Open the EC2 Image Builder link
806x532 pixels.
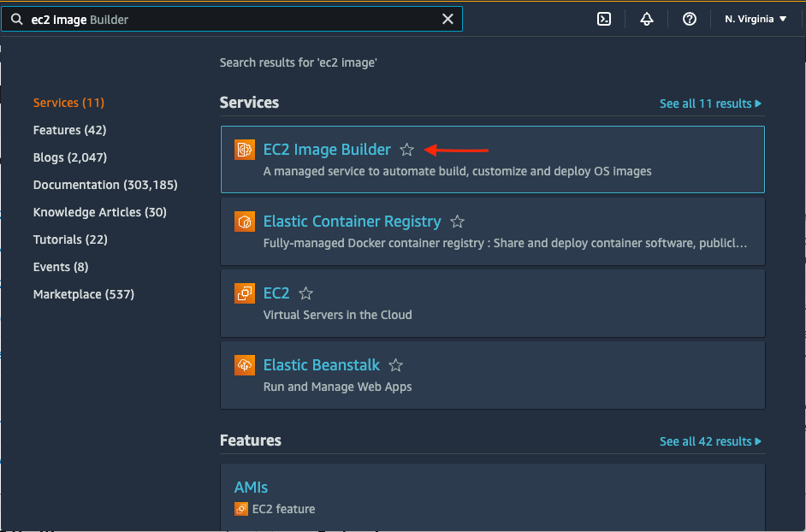(x=327, y=150)
